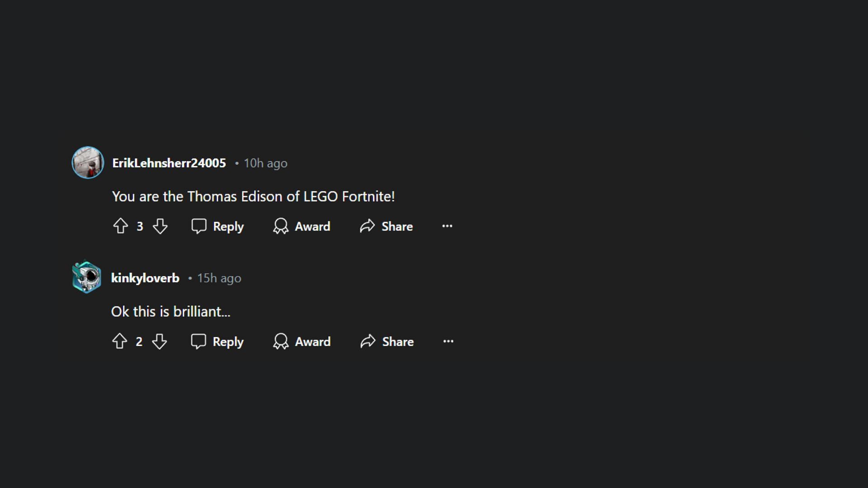Reply to the Thomas Edison comment
The width and height of the screenshot is (868, 488).
(x=217, y=226)
